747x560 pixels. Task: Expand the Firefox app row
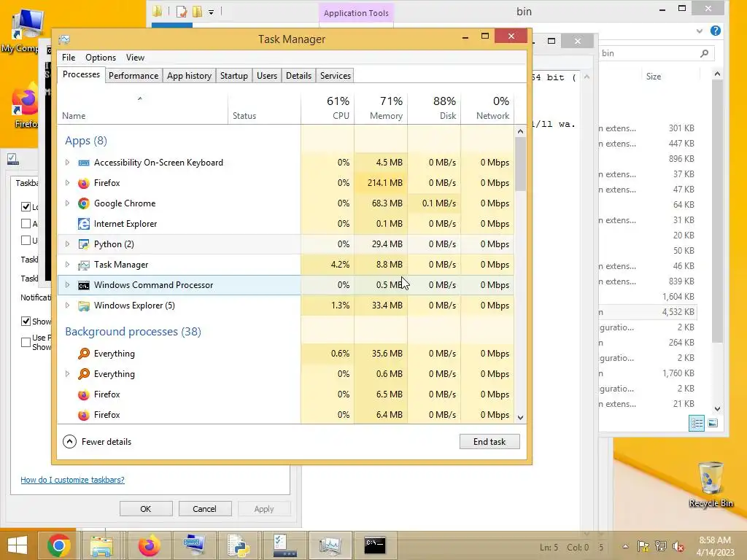(67, 183)
